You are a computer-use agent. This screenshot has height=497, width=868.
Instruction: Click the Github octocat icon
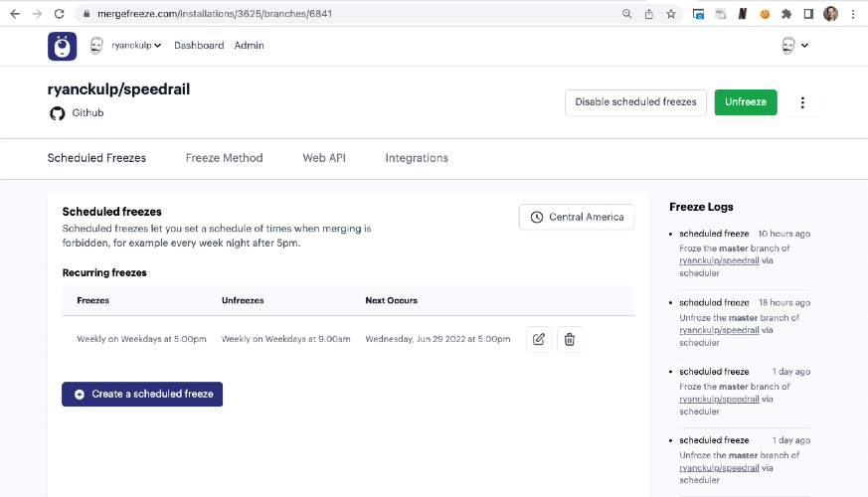pos(57,113)
